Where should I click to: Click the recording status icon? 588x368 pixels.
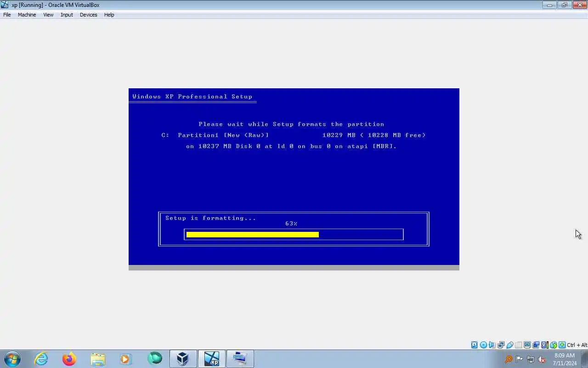coord(536,345)
